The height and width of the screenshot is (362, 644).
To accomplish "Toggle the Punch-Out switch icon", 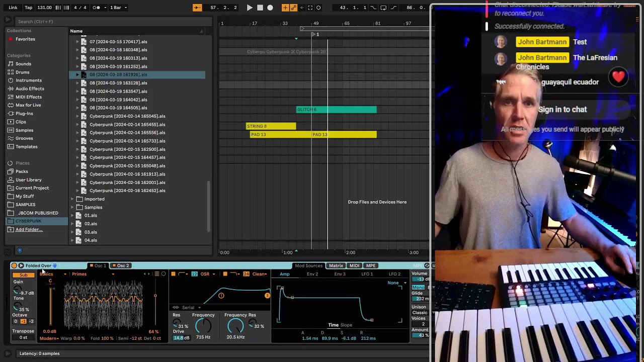I will tap(393, 8).
